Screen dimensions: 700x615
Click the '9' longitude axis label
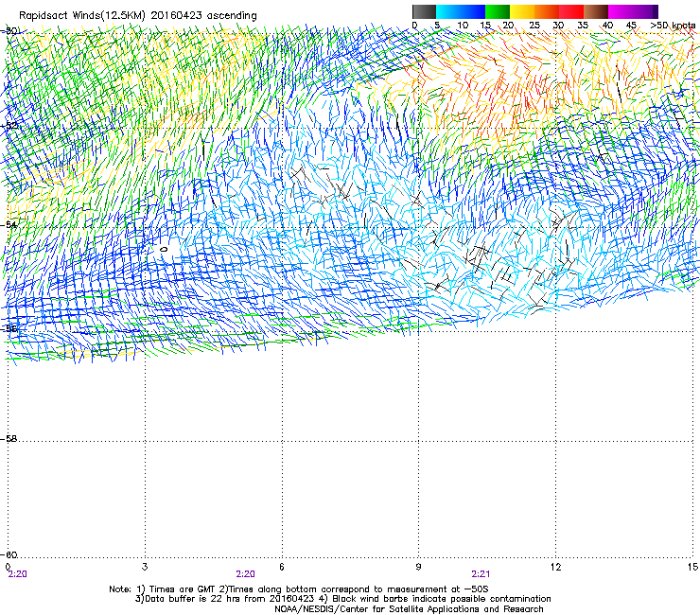click(x=418, y=567)
